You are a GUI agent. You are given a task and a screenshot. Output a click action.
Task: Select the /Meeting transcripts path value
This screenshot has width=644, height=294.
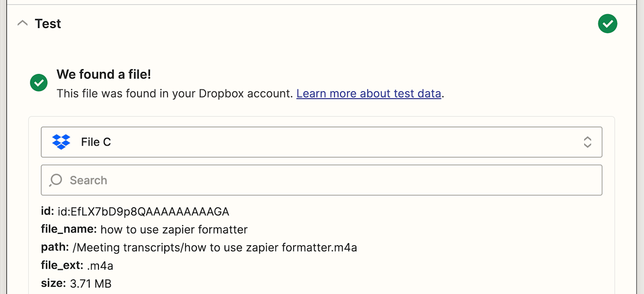(214, 248)
